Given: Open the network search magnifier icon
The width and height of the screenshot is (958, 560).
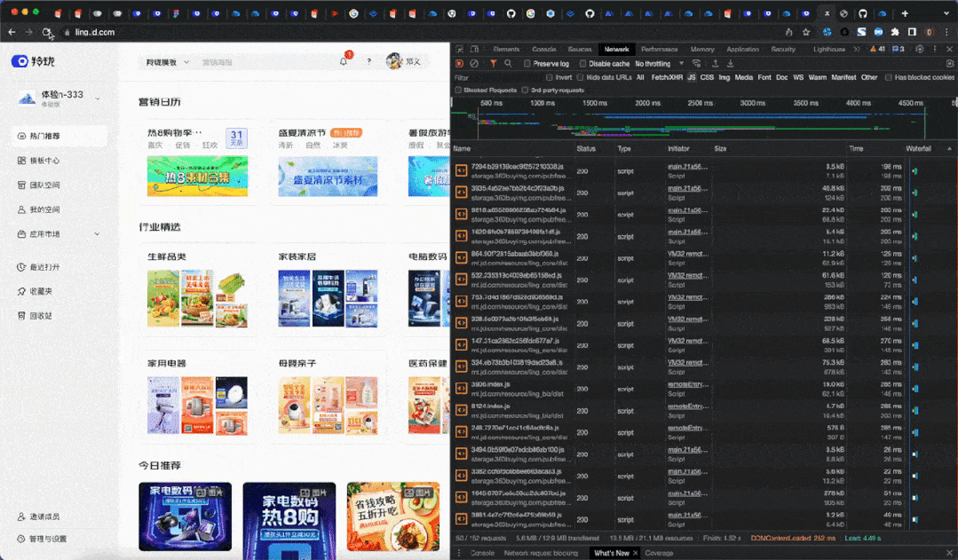Looking at the screenshot, I should (508, 64).
